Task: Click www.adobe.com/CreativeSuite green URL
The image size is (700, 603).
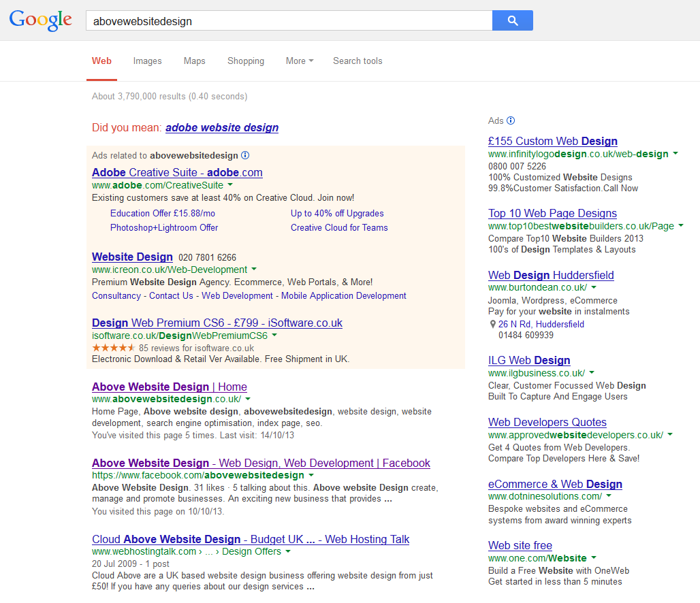Action: tap(157, 185)
